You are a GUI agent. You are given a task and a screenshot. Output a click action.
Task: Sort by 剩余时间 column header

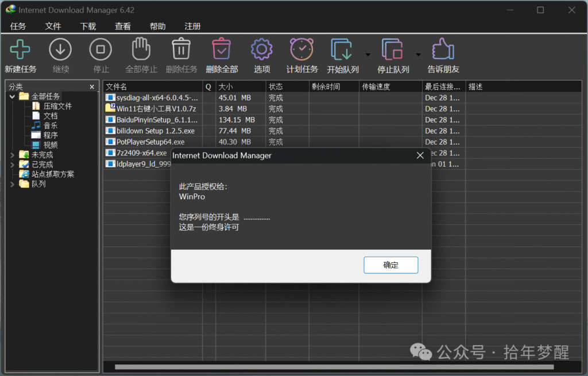[334, 87]
